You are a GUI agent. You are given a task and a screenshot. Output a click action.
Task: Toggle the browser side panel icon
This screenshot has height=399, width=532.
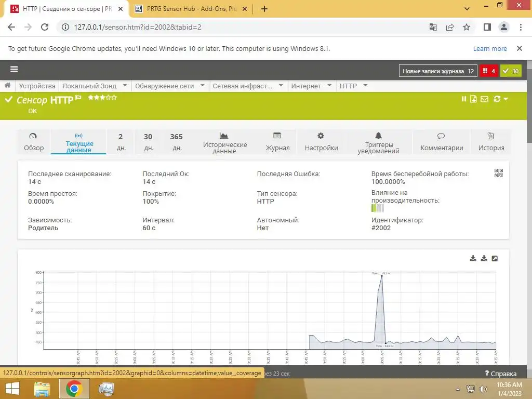tap(487, 27)
